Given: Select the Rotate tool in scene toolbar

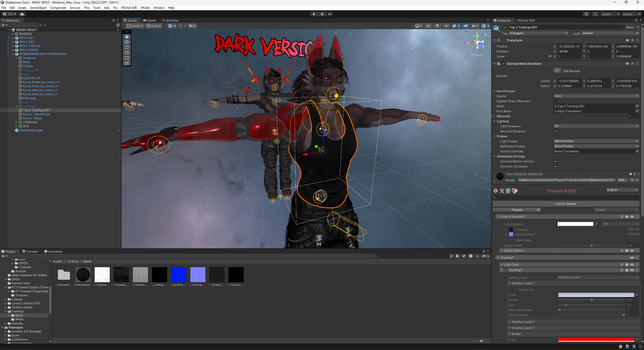Looking at the screenshot, I should (127, 47).
